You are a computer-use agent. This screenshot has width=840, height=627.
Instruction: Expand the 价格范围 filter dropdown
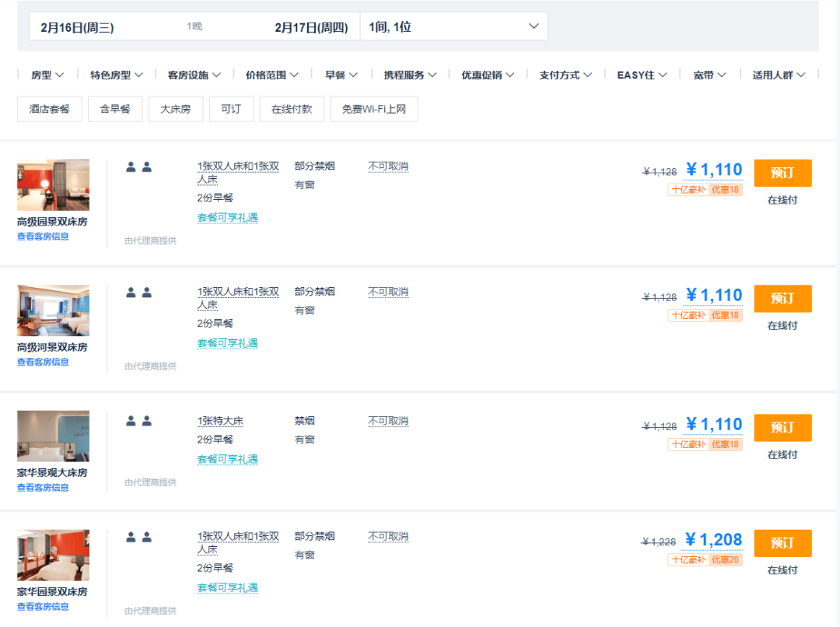(x=271, y=75)
